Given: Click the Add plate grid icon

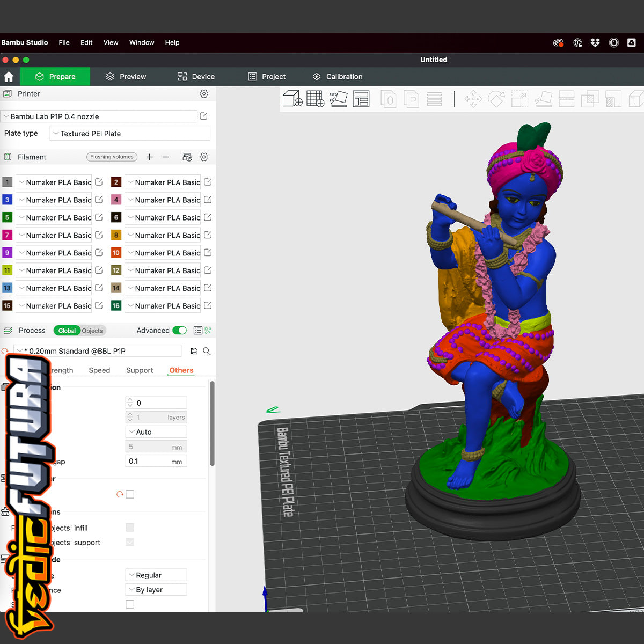Looking at the screenshot, I should (315, 99).
